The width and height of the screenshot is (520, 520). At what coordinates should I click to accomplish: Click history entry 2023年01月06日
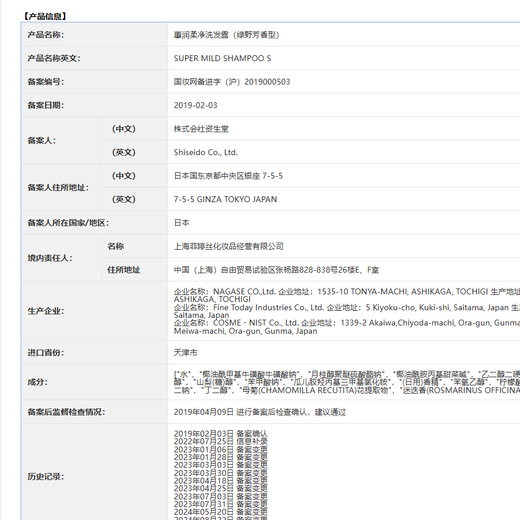click(220, 449)
